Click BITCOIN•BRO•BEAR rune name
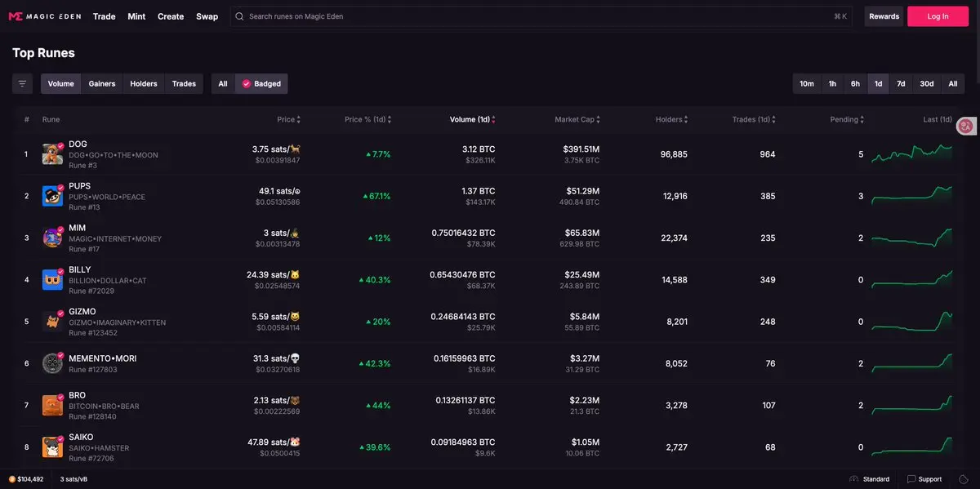Viewport: 980px width, 489px height. (x=104, y=407)
